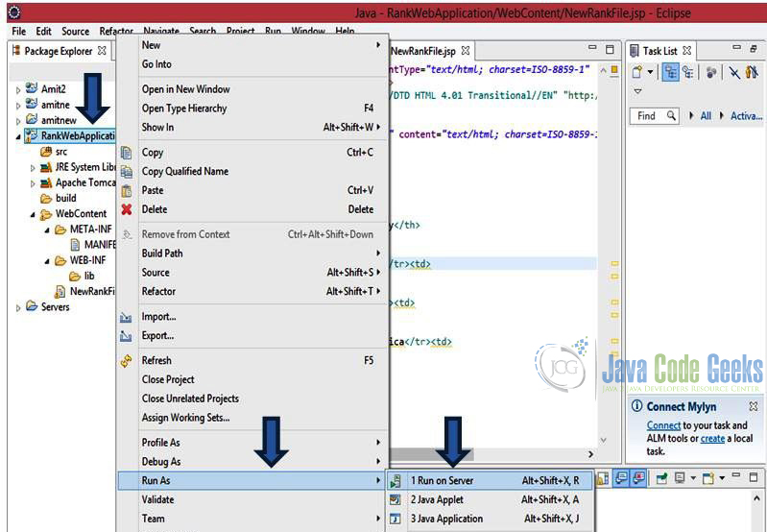Click the Copy Qualified Name icon
The image size is (767, 532).
click(126, 171)
